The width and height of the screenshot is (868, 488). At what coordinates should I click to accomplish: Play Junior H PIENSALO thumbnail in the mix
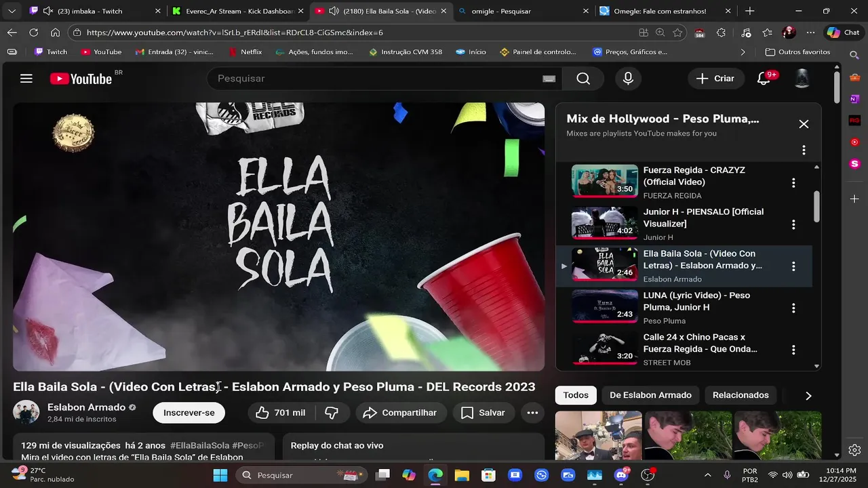605,224
